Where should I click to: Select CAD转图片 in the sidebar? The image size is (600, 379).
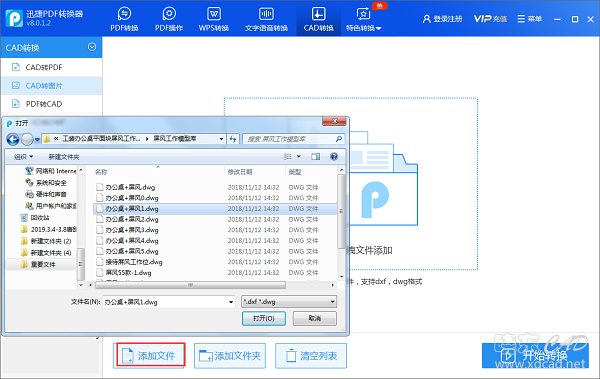(x=52, y=86)
